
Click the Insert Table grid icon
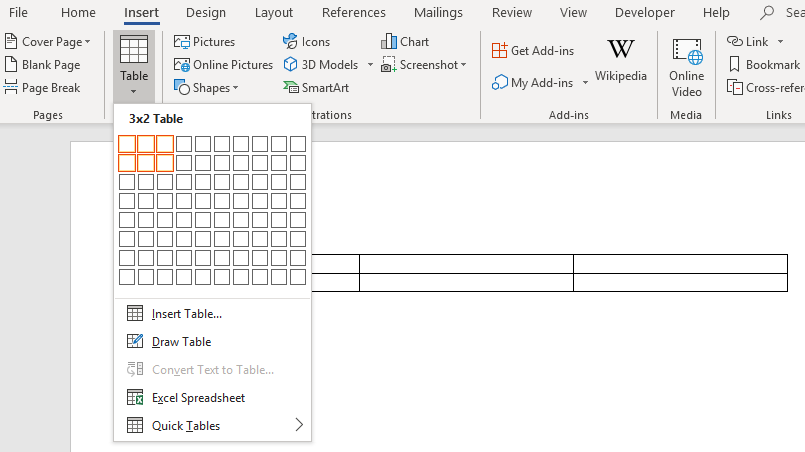click(x=135, y=313)
